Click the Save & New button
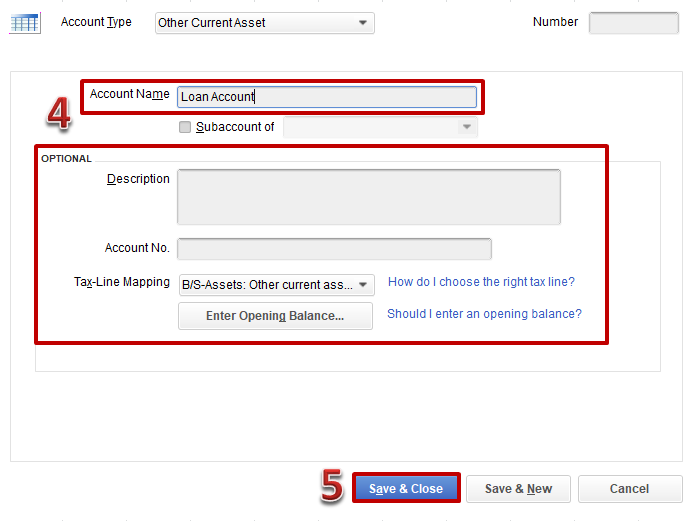This screenshot has height=521, width=695. (518, 489)
